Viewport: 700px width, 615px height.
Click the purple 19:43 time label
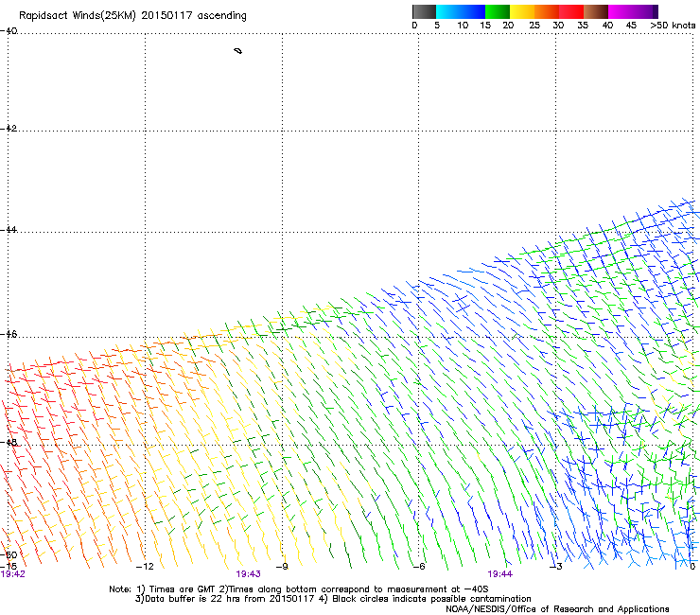point(248,574)
